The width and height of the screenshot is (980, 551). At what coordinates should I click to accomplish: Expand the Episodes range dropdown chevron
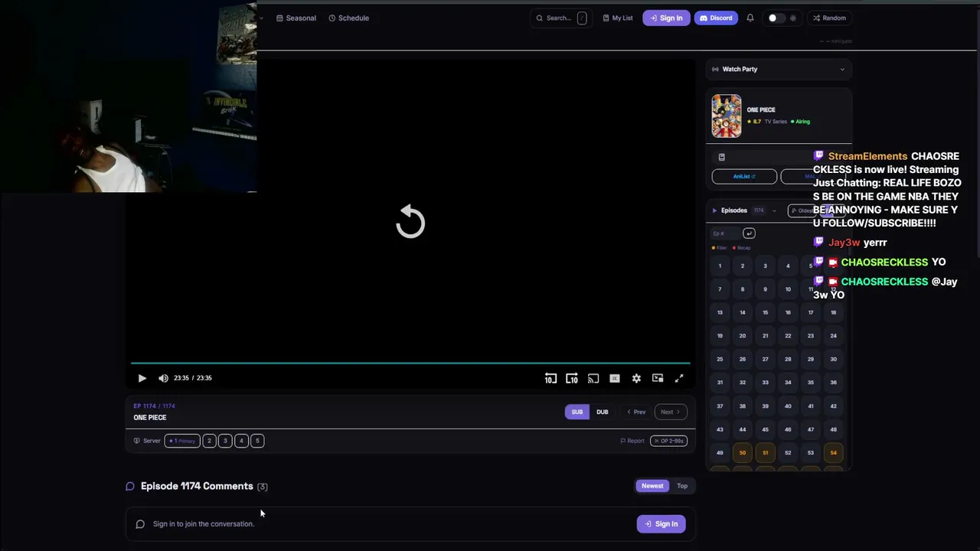774,210
